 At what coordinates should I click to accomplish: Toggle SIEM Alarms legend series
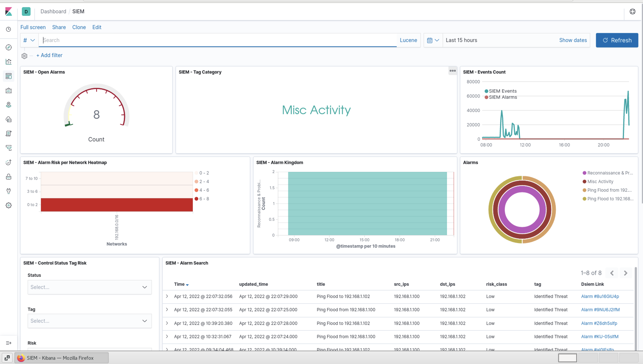pos(501,97)
